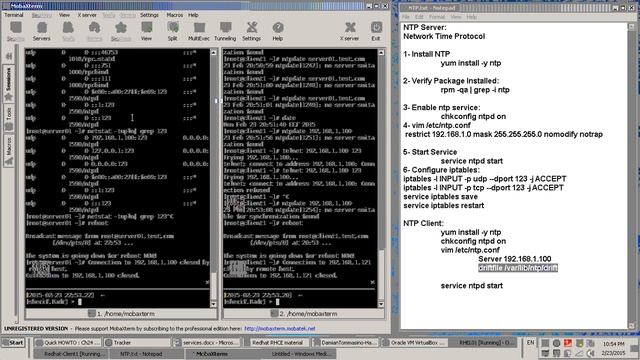Open the Servers toolbar icon
Image resolution: width=640 pixels, height=360 pixels.
coord(42,31)
